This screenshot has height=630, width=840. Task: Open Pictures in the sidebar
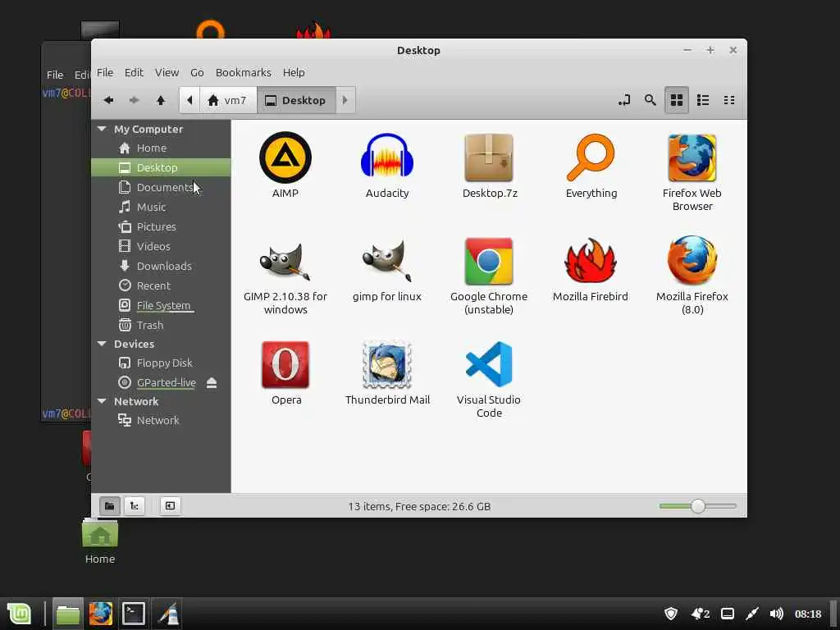[x=161, y=226]
